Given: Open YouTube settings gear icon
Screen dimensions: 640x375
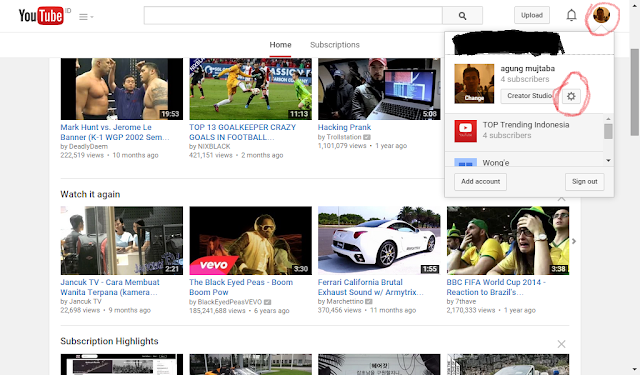Looking at the screenshot, I should point(571,96).
